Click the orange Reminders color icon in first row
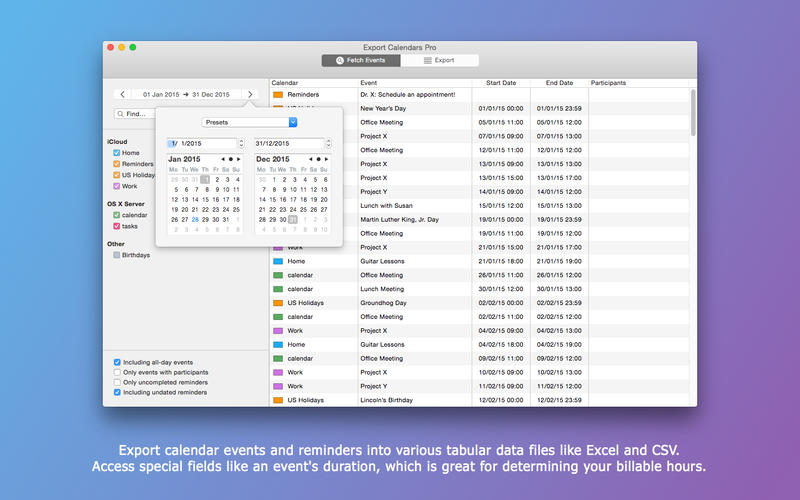 pos(278,94)
